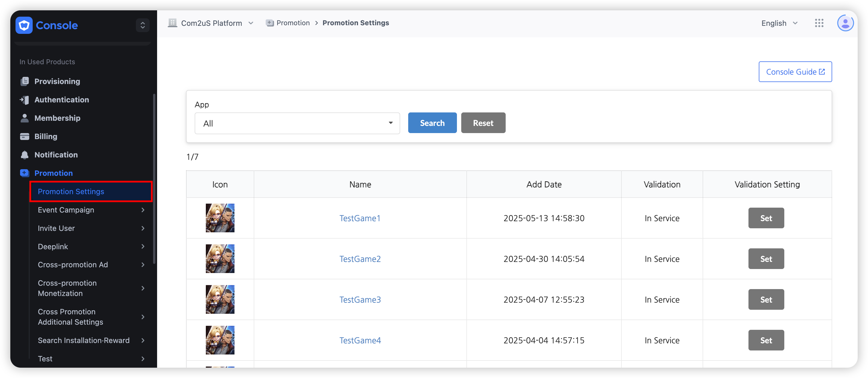Open Notification in the sidebar
Viewport: 868px width, 378px height.
pyautogui.click(x=56, y=155)
